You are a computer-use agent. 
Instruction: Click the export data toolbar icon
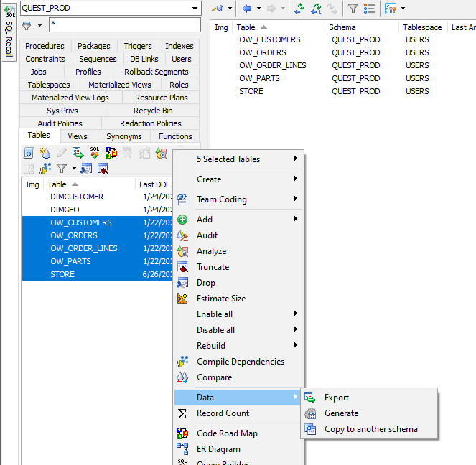point(78,153)
